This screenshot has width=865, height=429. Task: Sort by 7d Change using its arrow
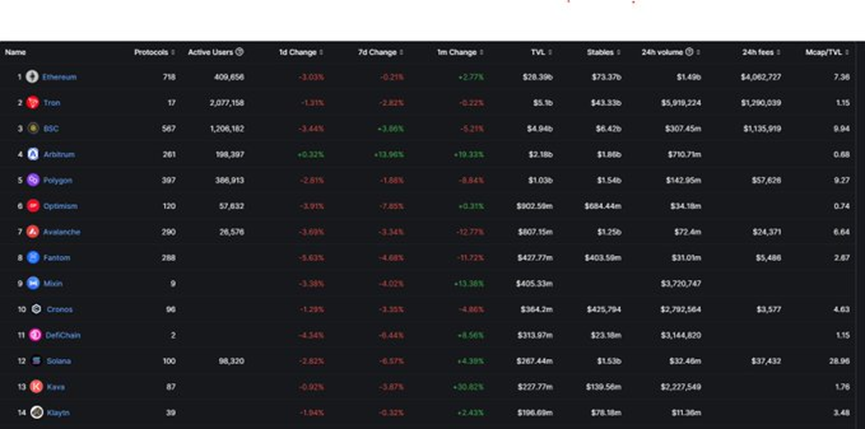point(401,51)
